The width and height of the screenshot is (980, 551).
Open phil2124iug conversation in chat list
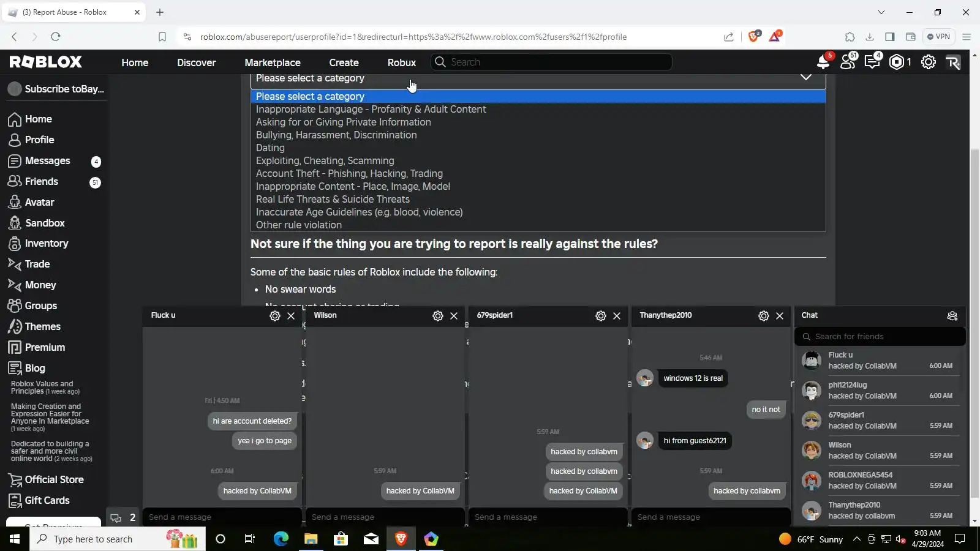[x=880, y=391]
